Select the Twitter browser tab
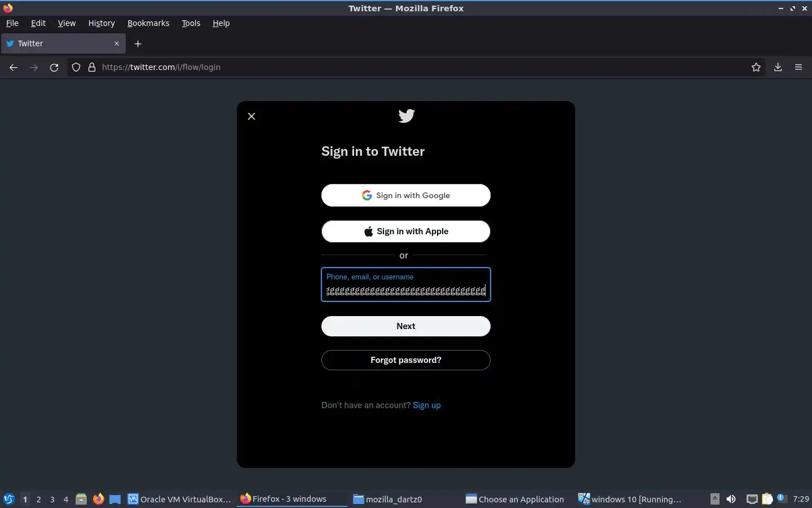 point(63,43)
